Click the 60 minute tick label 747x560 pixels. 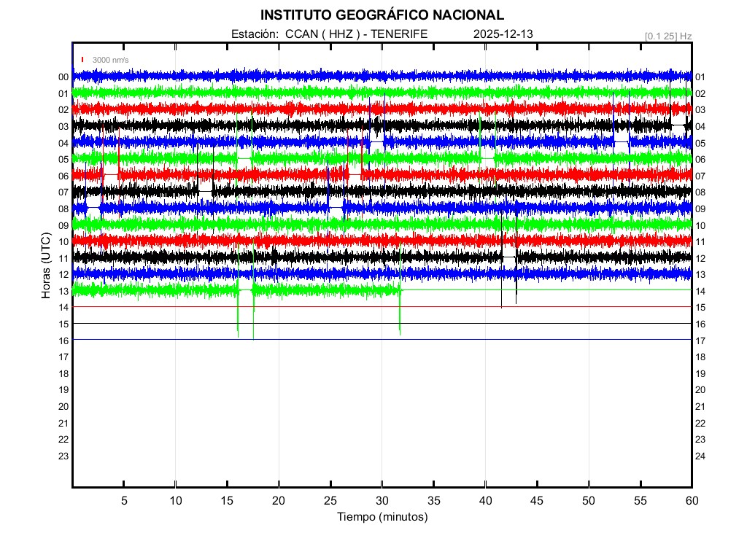(692, 500)
